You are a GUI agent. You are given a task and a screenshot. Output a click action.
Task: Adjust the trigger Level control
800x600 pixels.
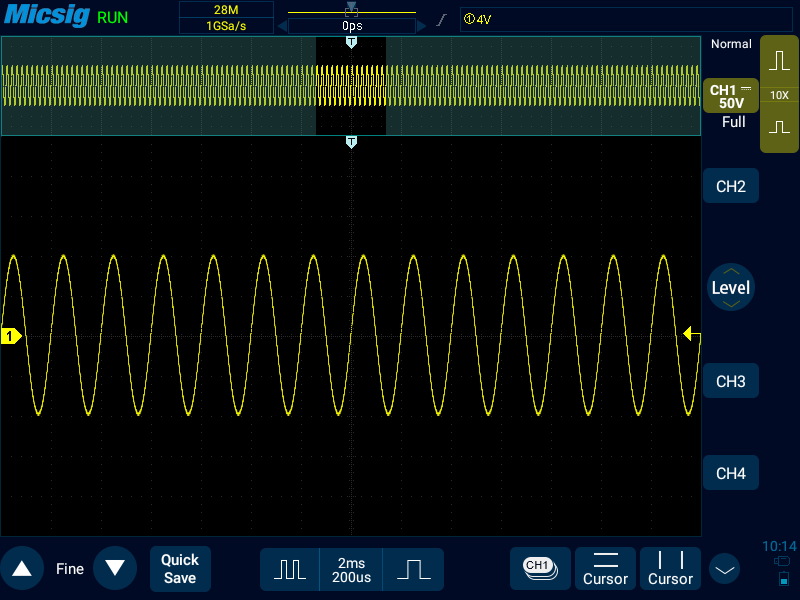[731, 288]
